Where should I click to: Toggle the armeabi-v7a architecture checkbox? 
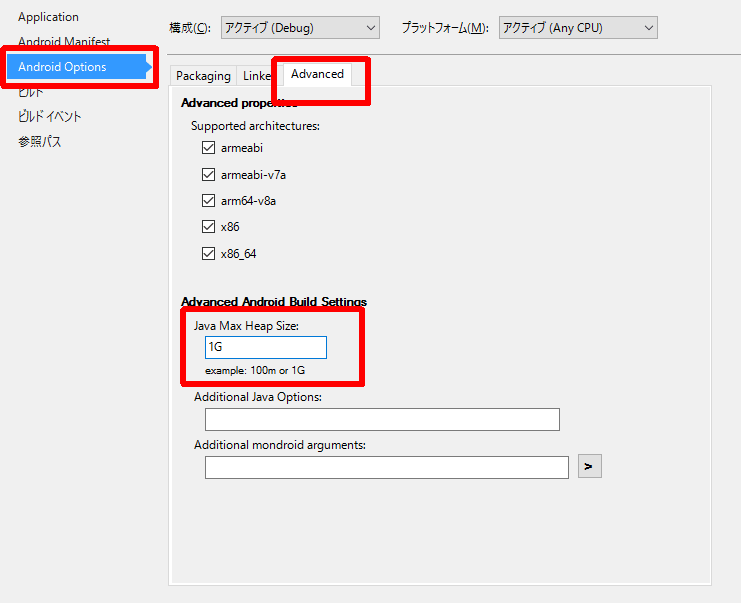pos(208,175)
